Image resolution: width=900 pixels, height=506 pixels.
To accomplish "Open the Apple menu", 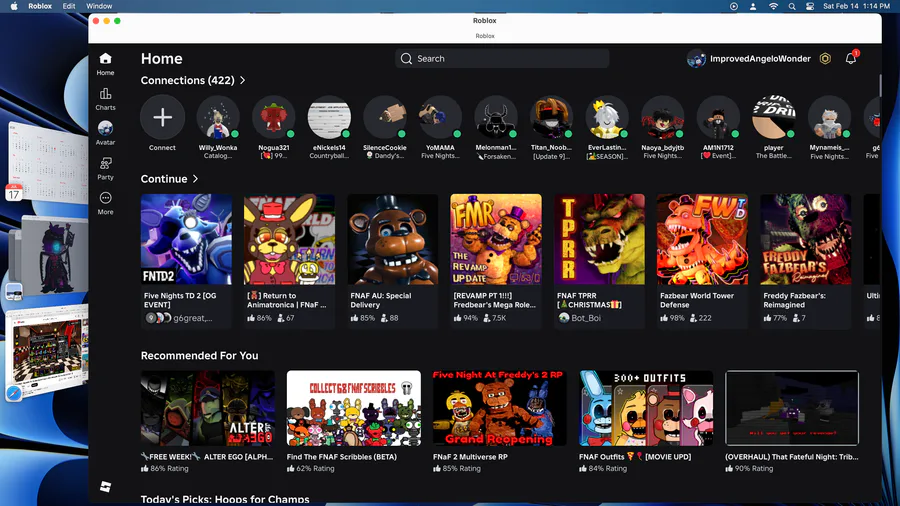I will 14,6.
